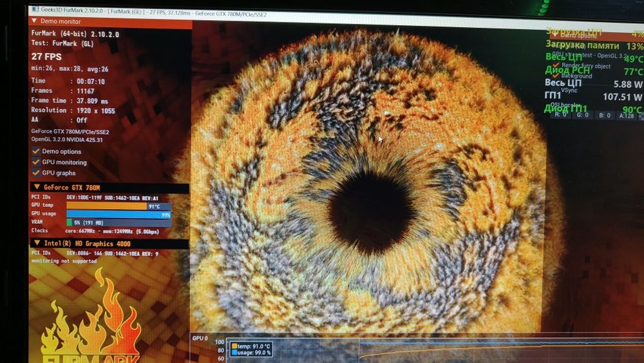The height and width of the screenshot is (363, 644).
Task: Uncheck the background option
Action: [556, 75]
